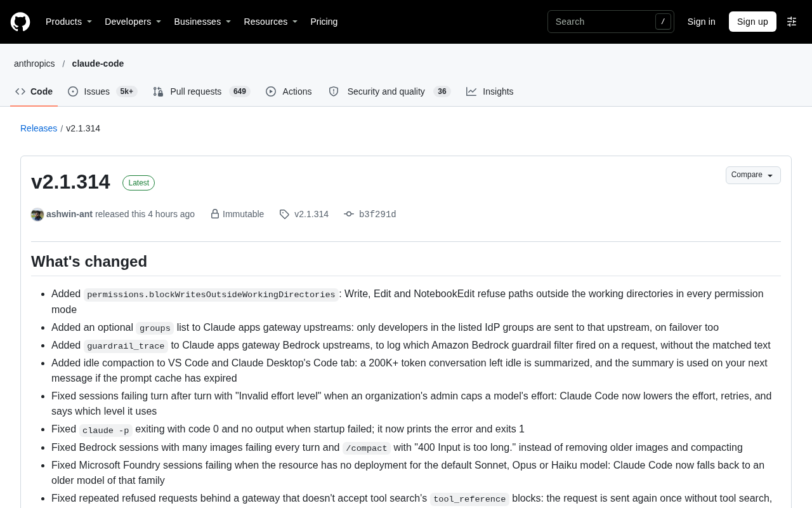Open the appearance settings icon

[792, 22]
